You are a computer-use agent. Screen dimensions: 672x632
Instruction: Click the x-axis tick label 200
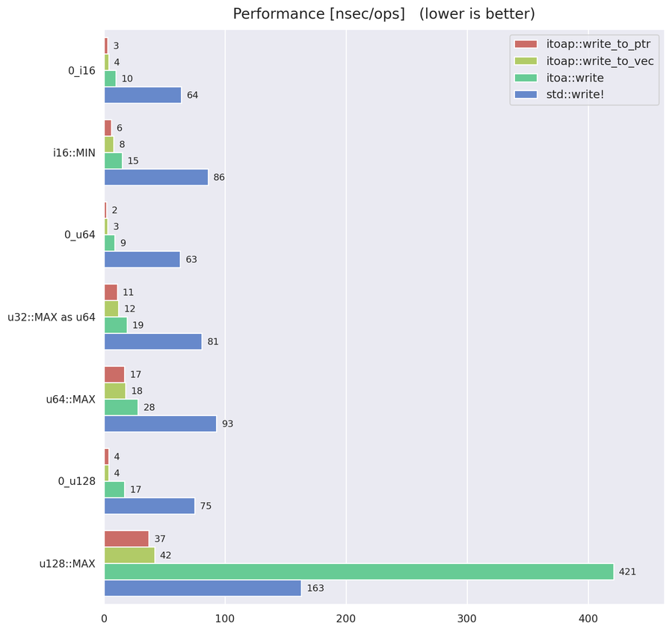pos(346,619)
